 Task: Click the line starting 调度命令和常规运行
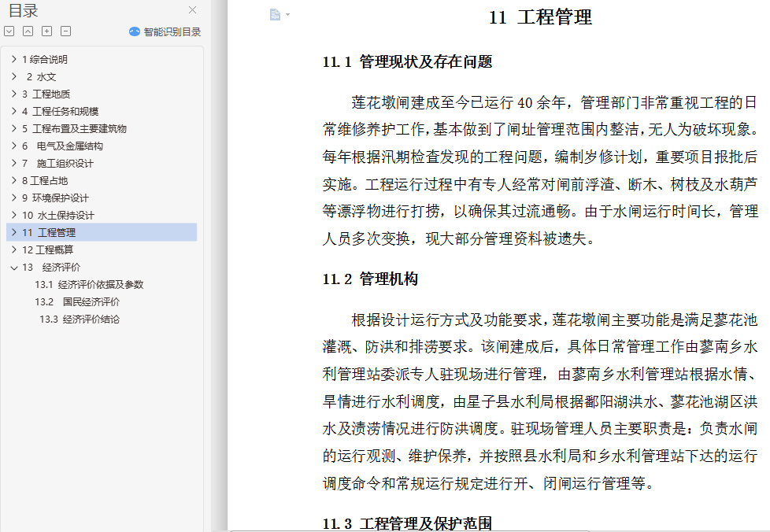click(x=489, y=483)
